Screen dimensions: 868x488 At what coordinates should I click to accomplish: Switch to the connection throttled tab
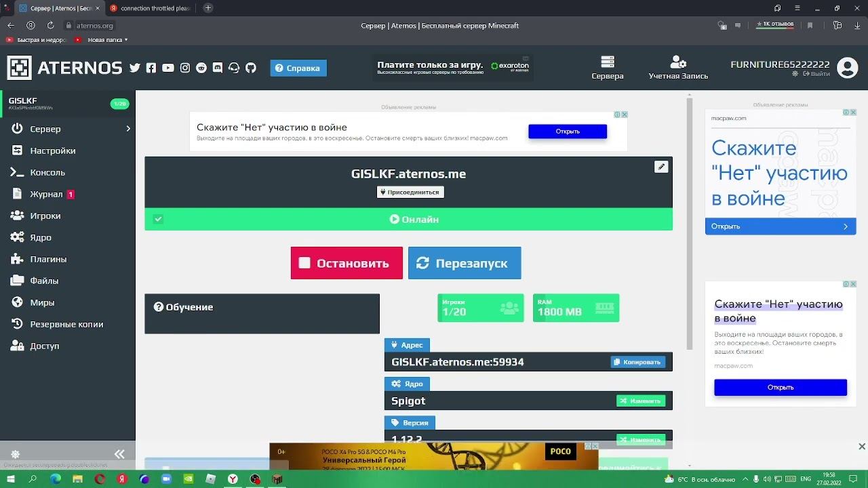(x=150, y=8)
